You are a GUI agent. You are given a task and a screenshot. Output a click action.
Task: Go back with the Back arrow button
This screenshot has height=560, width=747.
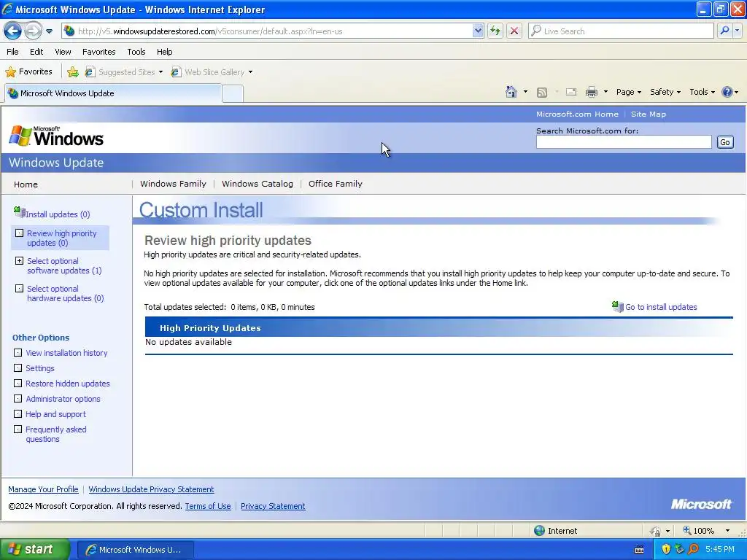click(x=12, y=31)
